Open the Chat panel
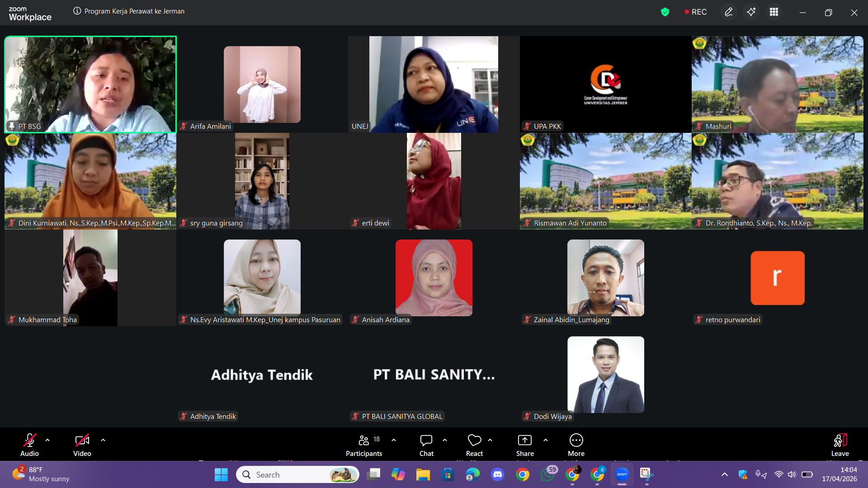This screenshot has width=868, height=488. (426, 445)
